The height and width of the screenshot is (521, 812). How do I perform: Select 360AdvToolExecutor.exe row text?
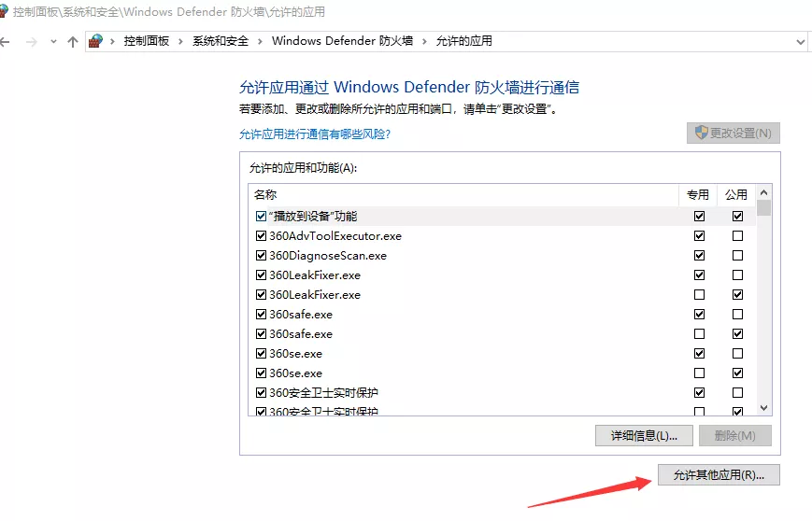(x=335, y=236)
